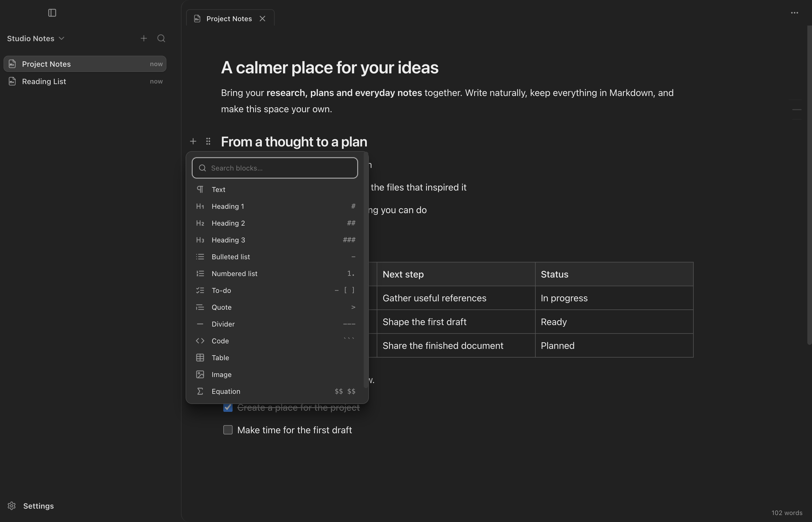Click the Share the finished document cell

(456, 345)
